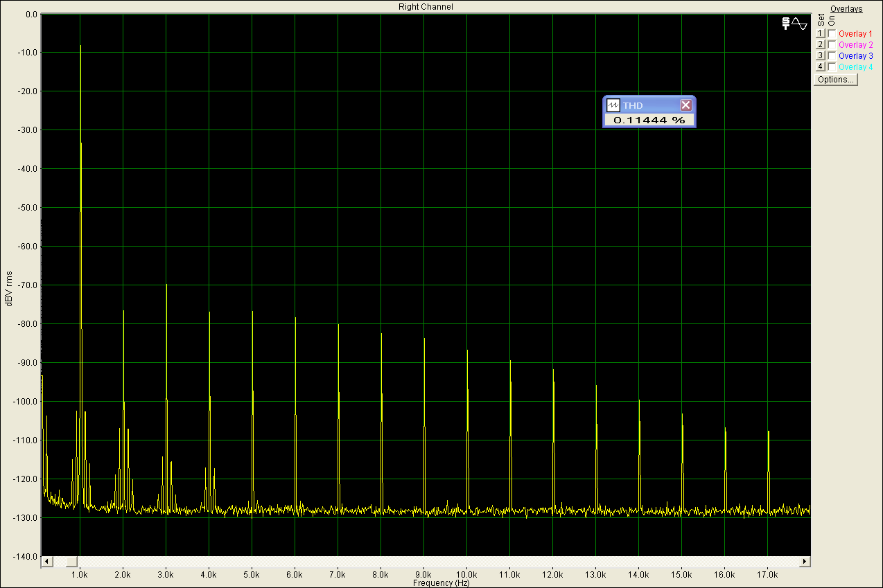The image size is (883, 588).
Task: Click the 17.0k frequency axis tick
Action: (x=767, y=575)
